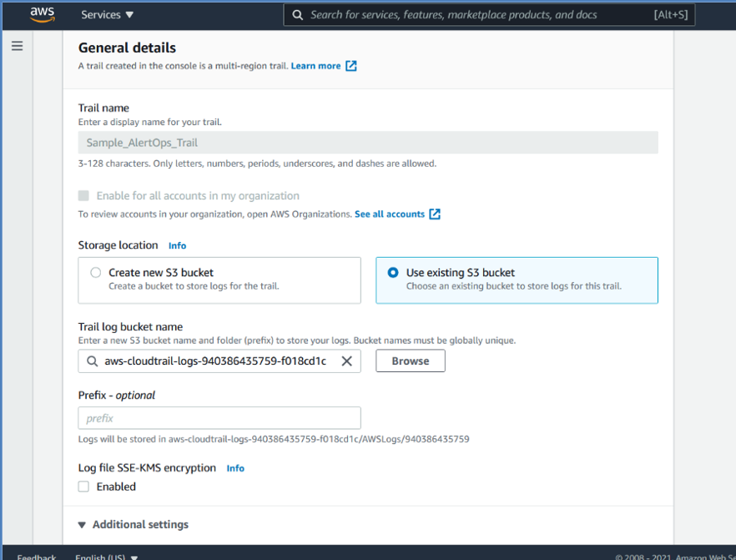Open the English (US) language selector
736x560 pixels.
(106, 556)
